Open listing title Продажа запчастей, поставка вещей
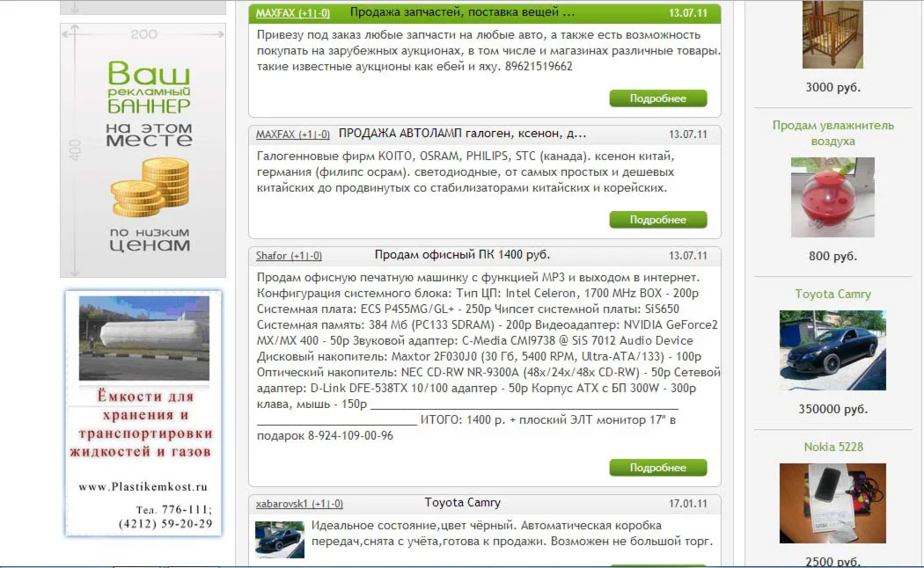Screen dimensions: 924x568 click(462, 12)
